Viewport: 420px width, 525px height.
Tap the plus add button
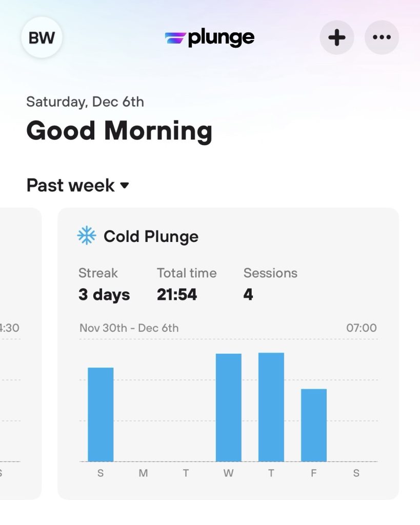click(x=337, y=37)
